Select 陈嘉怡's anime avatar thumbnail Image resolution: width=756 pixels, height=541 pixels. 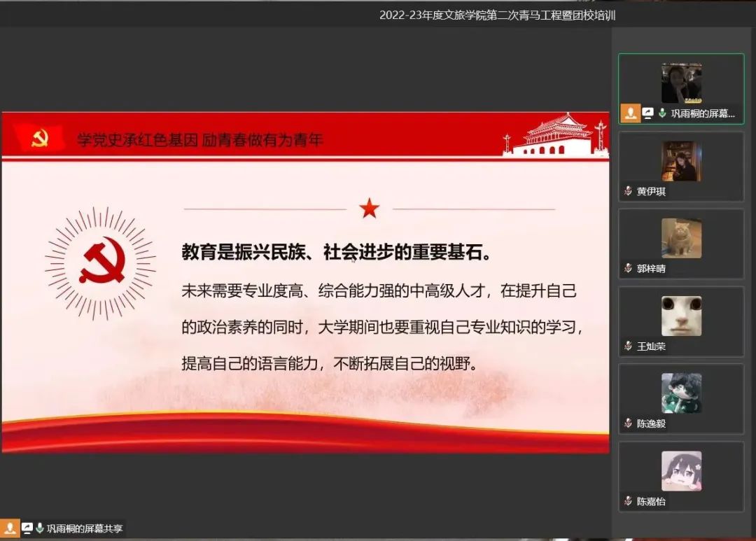click(x=681, y=471)
